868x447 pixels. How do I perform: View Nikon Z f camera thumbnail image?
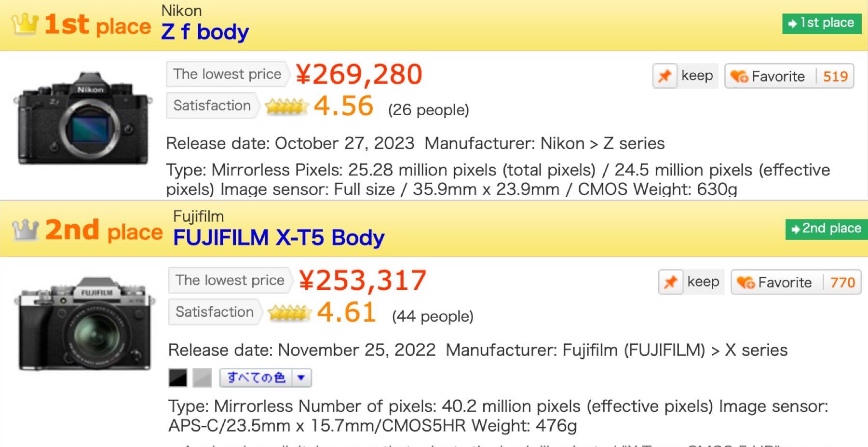click(83, 118)
